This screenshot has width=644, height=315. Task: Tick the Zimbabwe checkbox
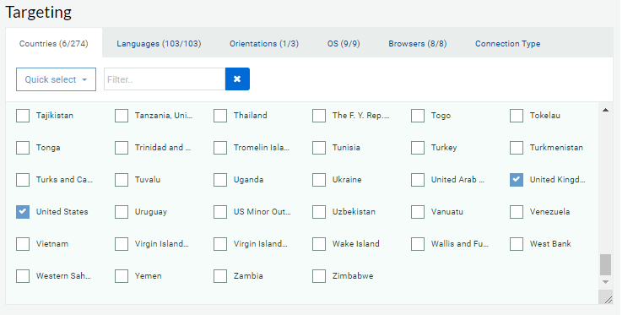tap(319, 276)
